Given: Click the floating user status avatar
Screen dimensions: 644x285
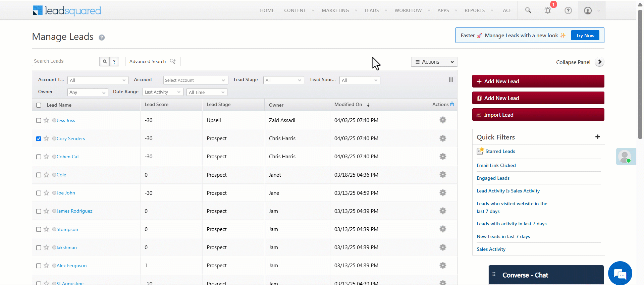Looking at the screenshot, I should pyautogui.click(x=626, y=157).
